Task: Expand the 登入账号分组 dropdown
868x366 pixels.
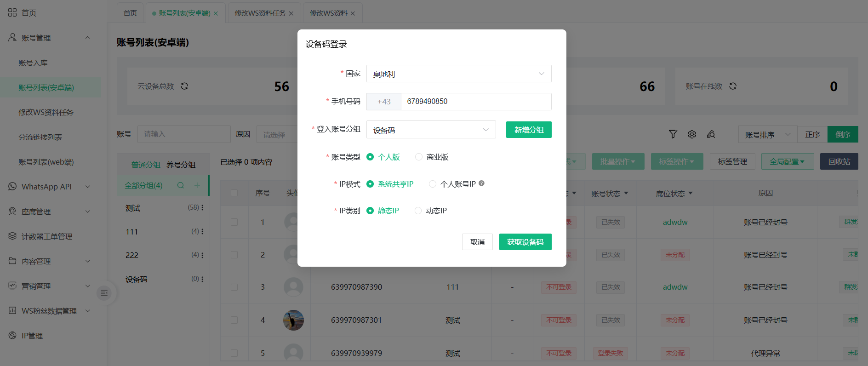Action: pyautogui.click(x=431, y=130)
